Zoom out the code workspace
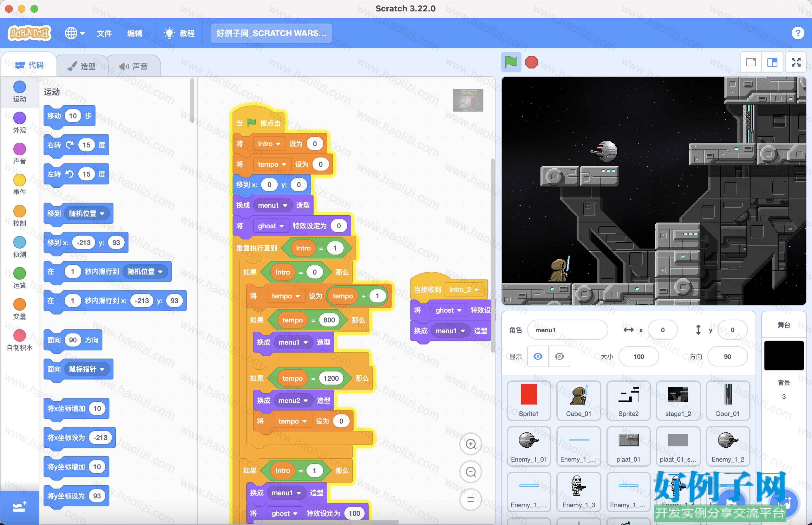 click(x=471, y=472)
